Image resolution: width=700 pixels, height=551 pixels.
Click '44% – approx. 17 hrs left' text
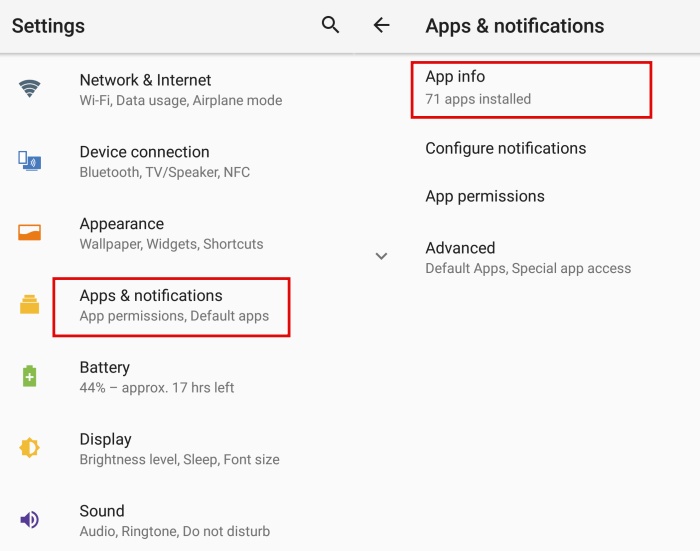click(x=157, y=387)
